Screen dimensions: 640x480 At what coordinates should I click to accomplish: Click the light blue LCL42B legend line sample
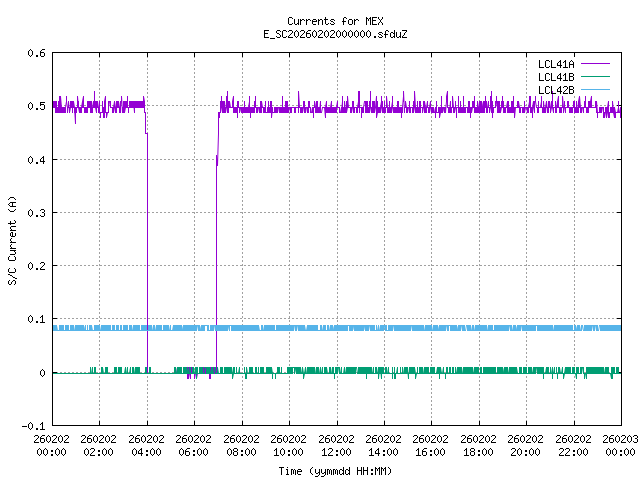tap(595, 90)
